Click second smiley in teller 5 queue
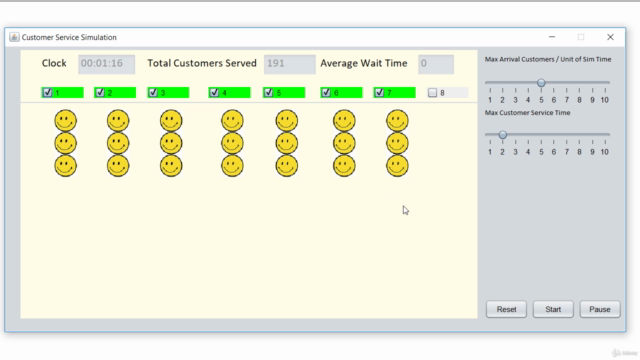The image size is (640, 360). coord(287,143)
